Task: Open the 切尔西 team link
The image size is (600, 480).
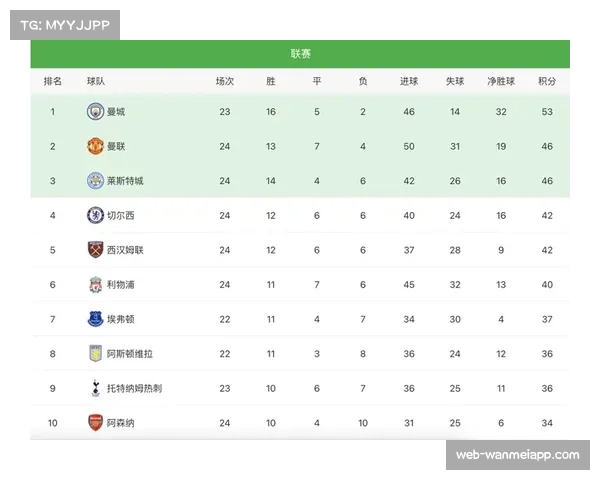Action: pyautogui.click(x=119, y=215)
